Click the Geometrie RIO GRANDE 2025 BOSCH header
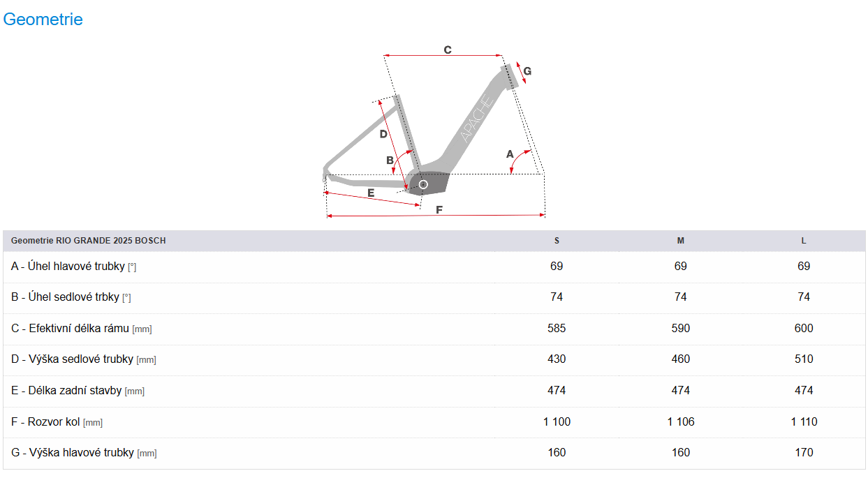This screenshot has width=868, height=478. coord(89,241)
